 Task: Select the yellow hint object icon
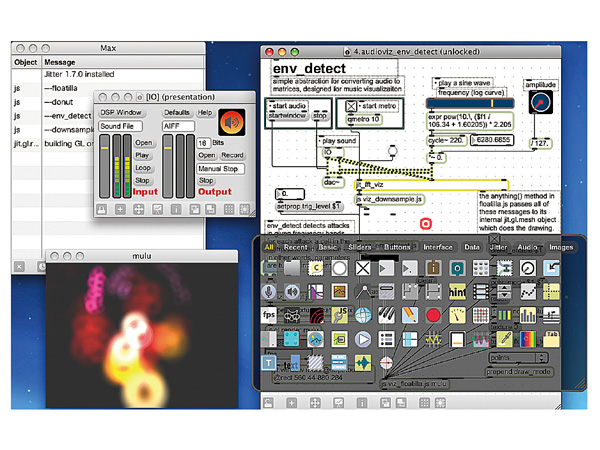[457, 292]
